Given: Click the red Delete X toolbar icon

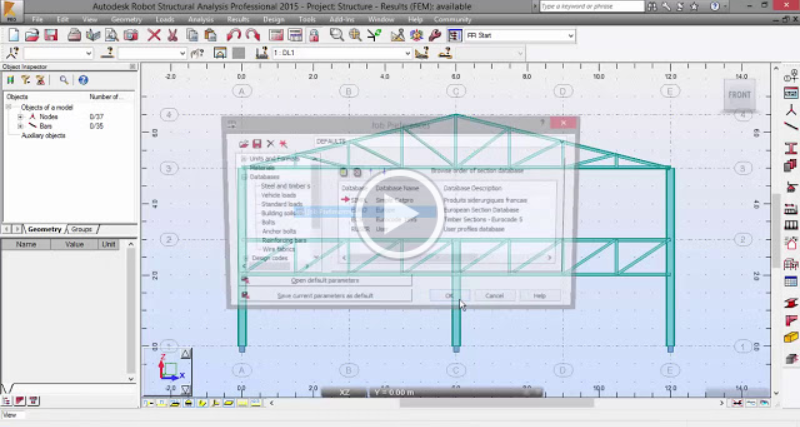Looking at the screenshot, I should click(154, 35).
